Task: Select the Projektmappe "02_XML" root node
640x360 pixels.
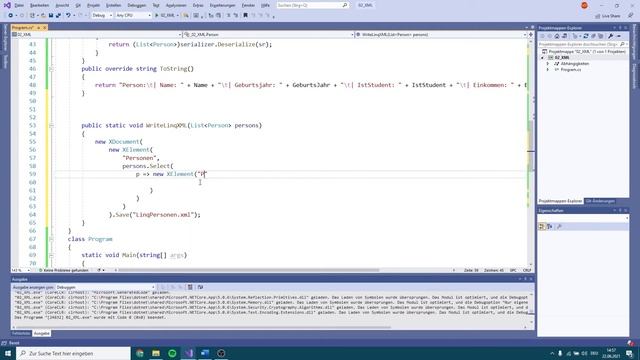Action: tap(584, 52)
